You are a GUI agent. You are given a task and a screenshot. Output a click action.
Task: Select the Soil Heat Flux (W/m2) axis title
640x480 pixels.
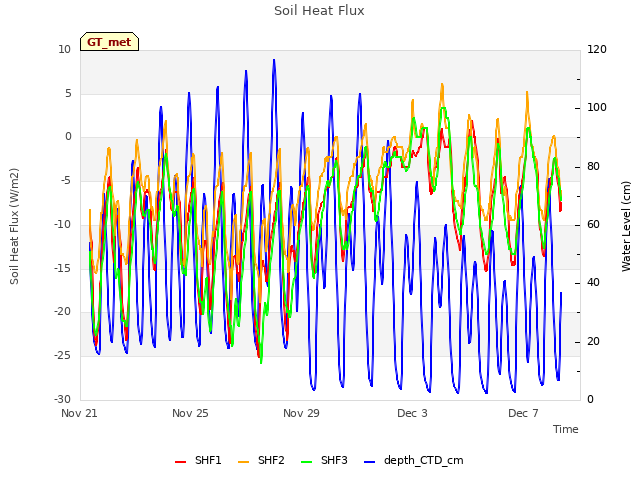click(15, 226)
